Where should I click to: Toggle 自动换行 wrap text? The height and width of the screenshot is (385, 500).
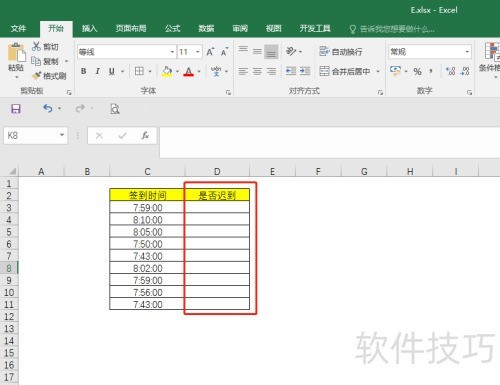(341, 52)
